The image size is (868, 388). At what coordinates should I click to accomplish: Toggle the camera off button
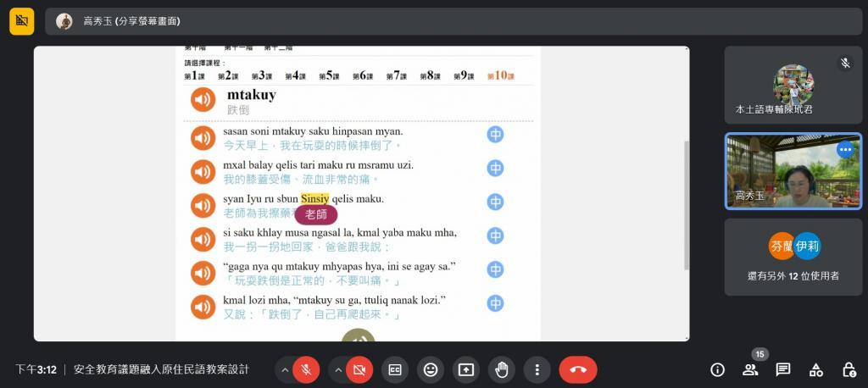tap(359, 369)
